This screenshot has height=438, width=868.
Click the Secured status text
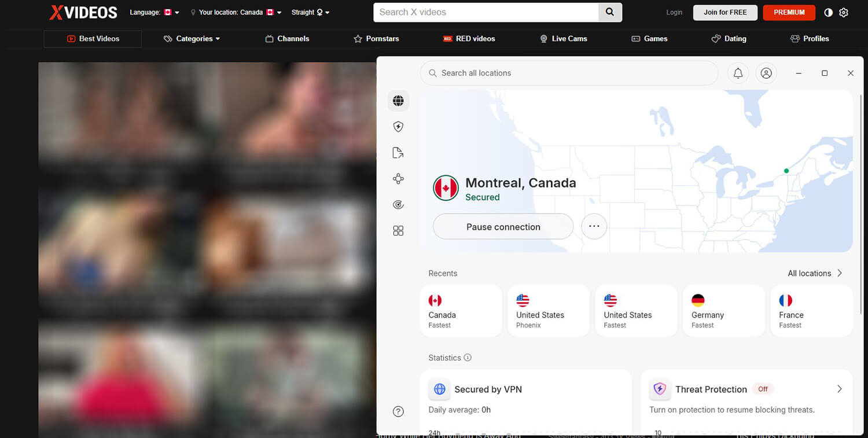[483, 197]
